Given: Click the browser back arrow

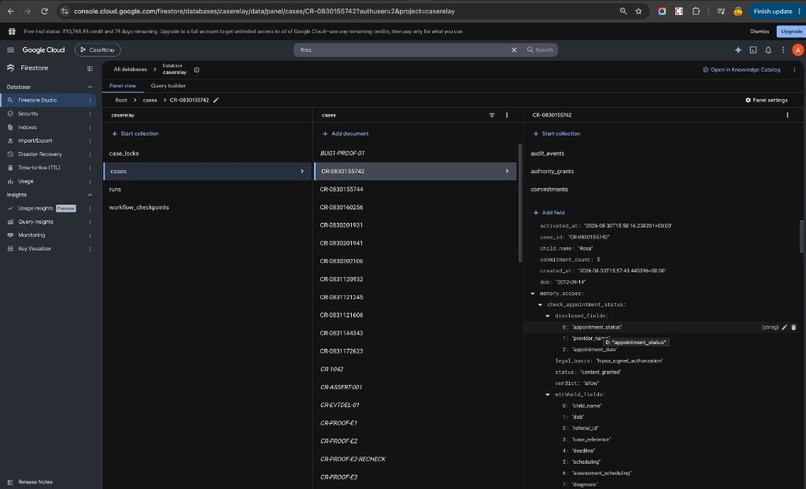Looking at the screenshot, I should (x=11, y=11).
